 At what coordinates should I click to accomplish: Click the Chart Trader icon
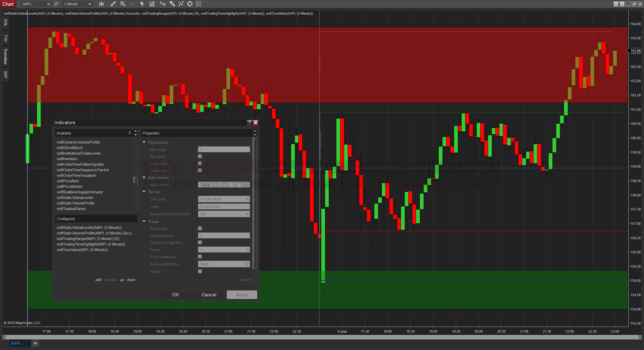(x=163, y=4)
